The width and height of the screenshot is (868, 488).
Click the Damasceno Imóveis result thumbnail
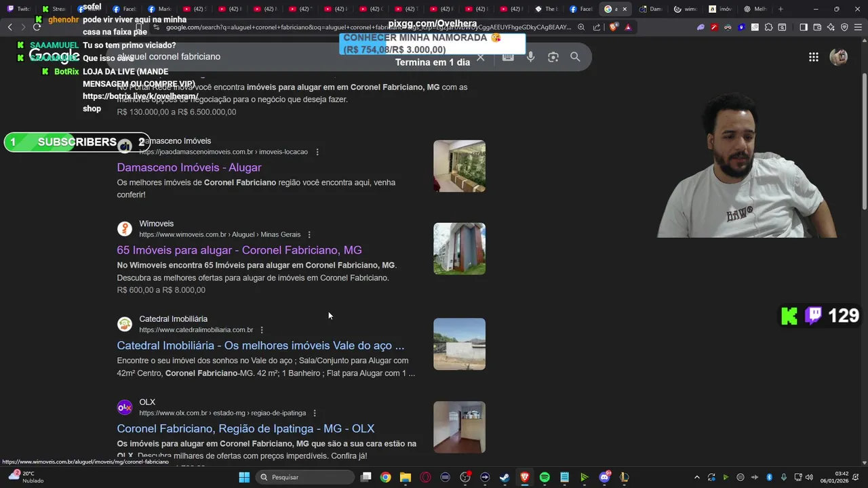pos(459,166)
